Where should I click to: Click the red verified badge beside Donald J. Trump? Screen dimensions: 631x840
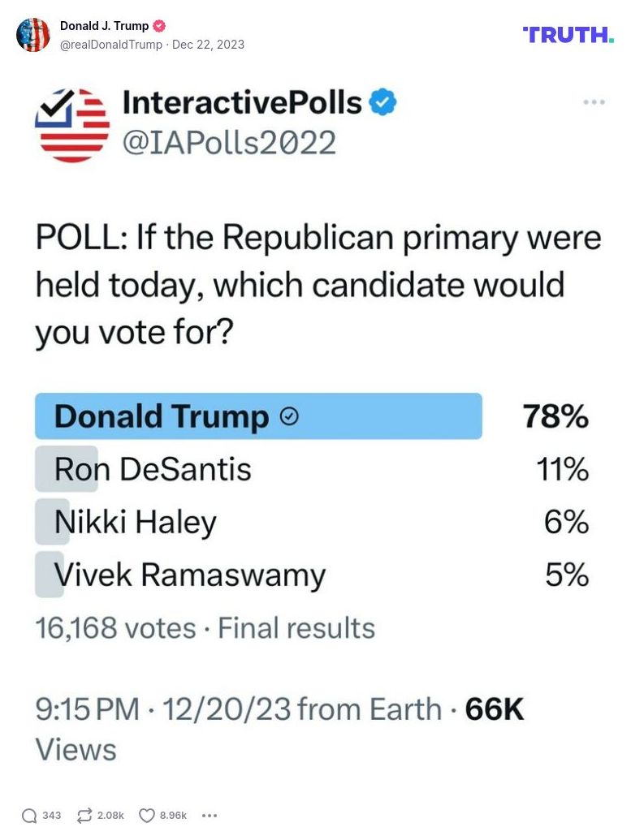click(160, 26)
